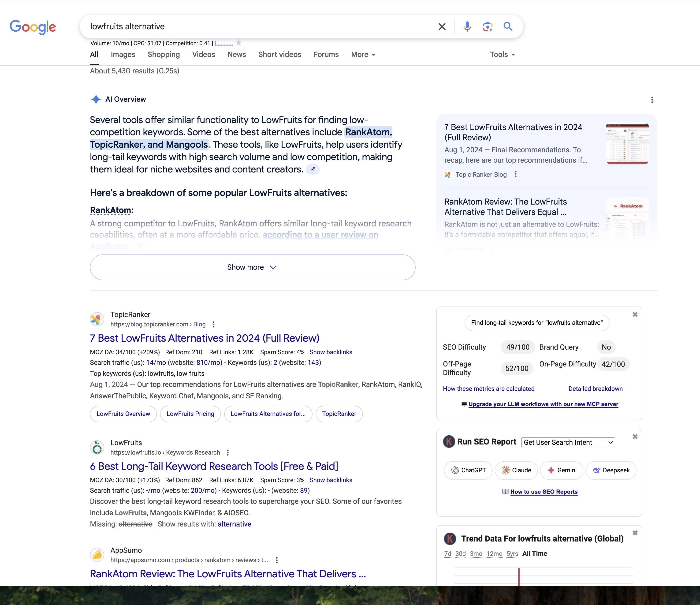This screenshot has height=605, width=700.
Task: Click the Keywords Everywhere K logo in SEO Report
Action: [449, 441]
